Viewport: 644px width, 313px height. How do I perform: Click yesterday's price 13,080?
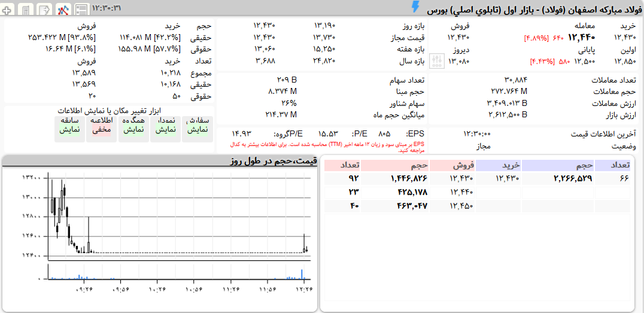click(458, 62)
